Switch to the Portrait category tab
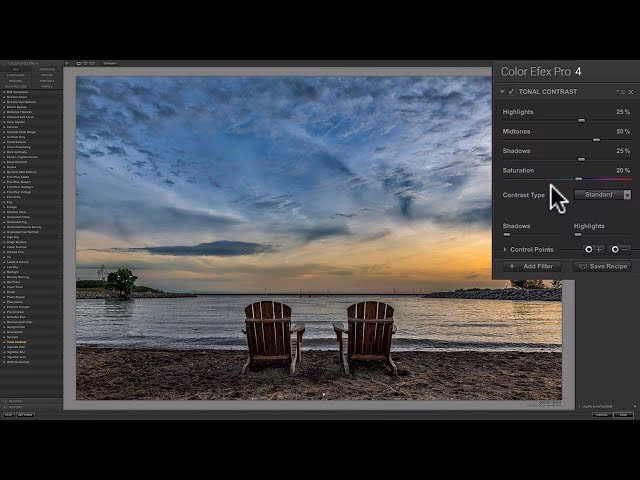This screenshot has width=640, height=480. (x=47, y=81)
